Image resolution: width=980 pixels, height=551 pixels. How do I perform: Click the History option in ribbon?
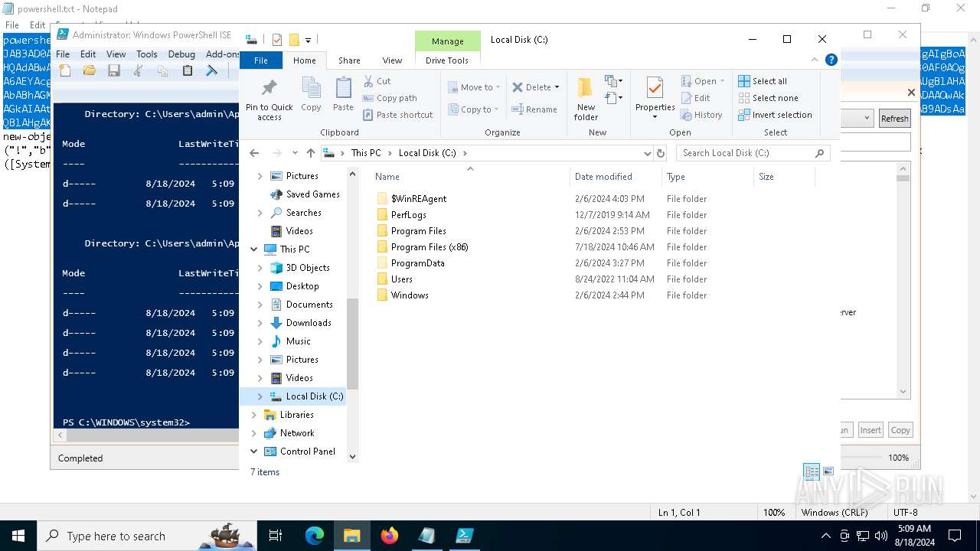coord(701,115)
